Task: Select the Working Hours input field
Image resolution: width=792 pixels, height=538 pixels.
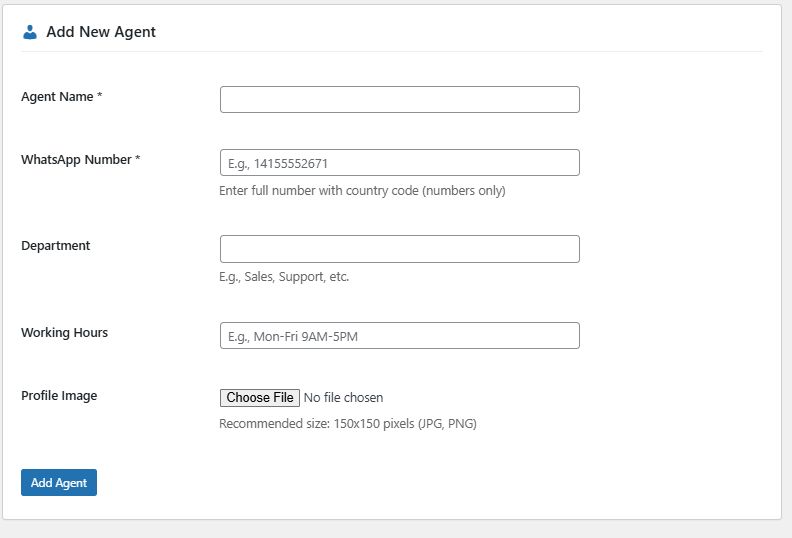Action: coord(399,336)
